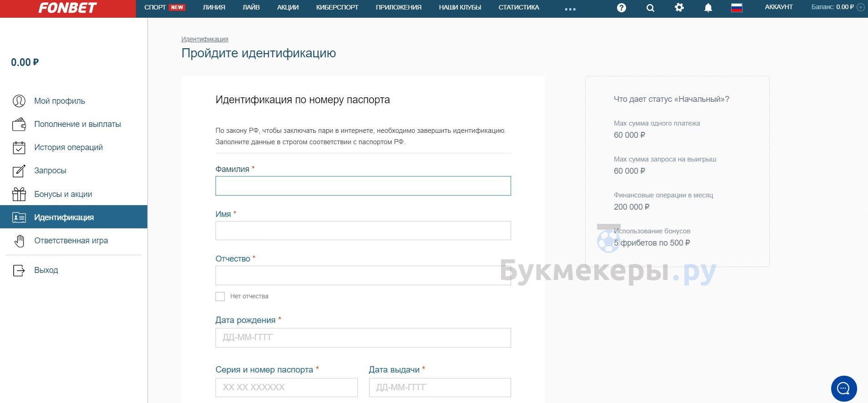Focus the 'Дата рождения' date field
868x403 pixels.
(x=363, y=338)
